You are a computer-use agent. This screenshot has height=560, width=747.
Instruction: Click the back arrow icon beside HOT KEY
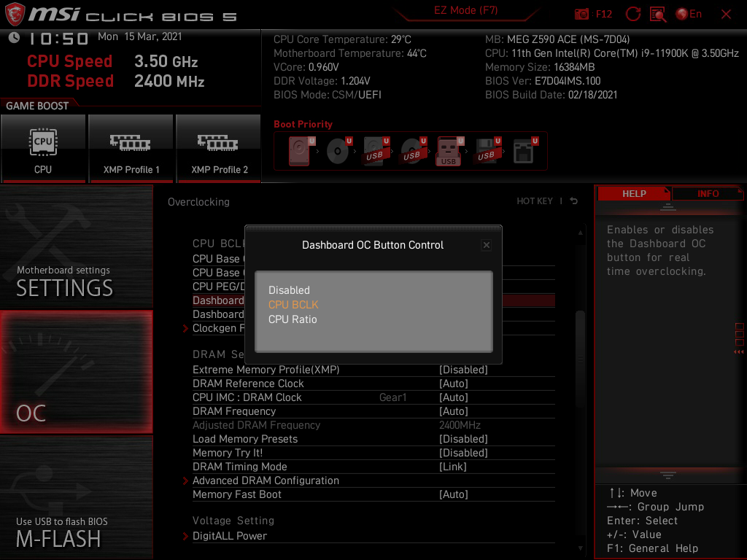574,201
